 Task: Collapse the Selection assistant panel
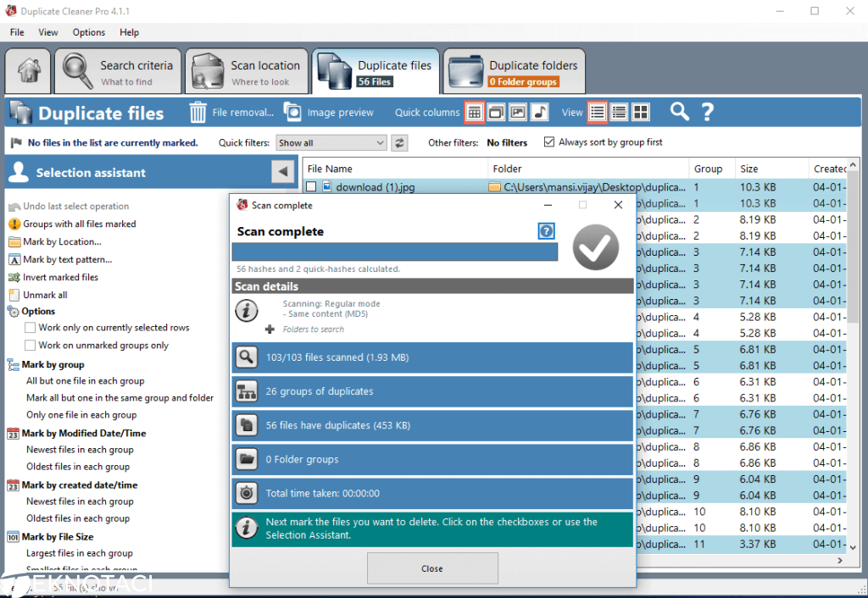[x=283, y=172]
